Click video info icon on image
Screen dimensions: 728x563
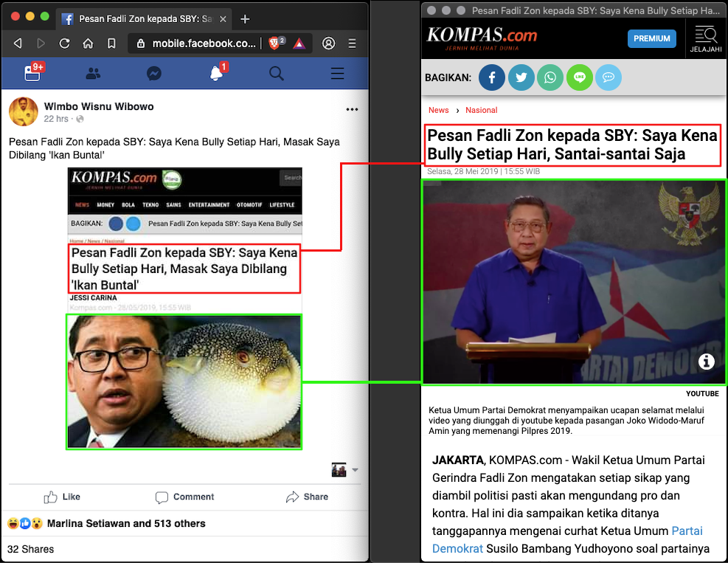706,362
